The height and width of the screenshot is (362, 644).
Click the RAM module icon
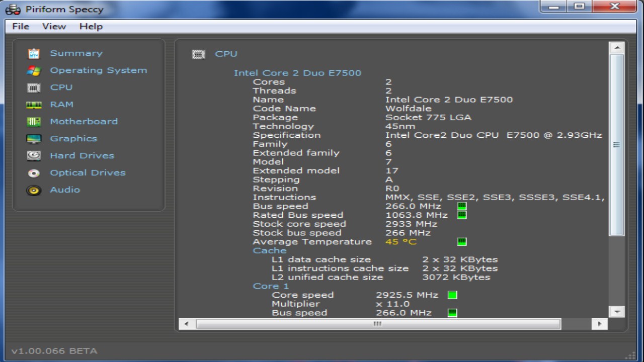[x=34, y=105]
